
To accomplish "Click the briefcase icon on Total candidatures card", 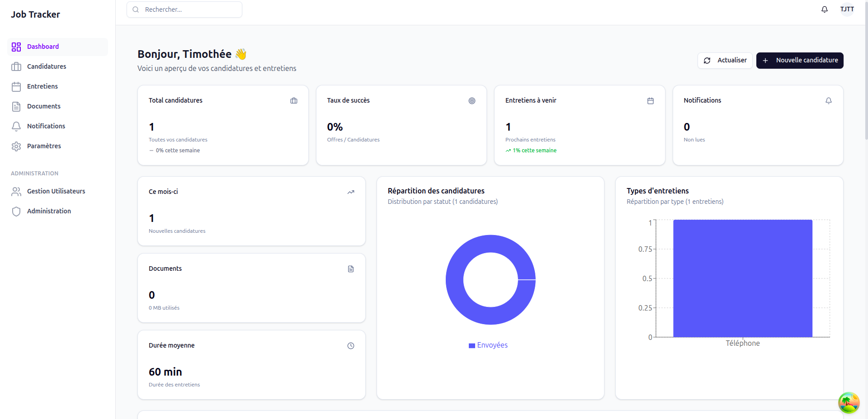I will point(294,101).
